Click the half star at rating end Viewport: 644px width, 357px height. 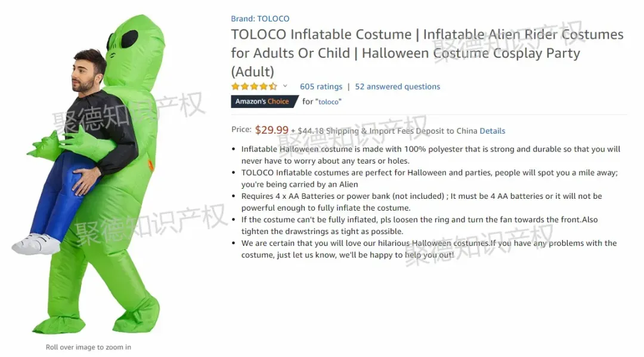273,87
